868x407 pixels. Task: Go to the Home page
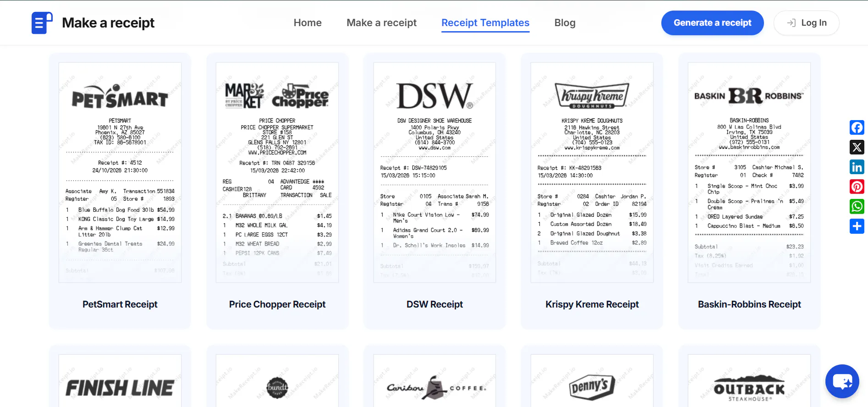(308, 23)
